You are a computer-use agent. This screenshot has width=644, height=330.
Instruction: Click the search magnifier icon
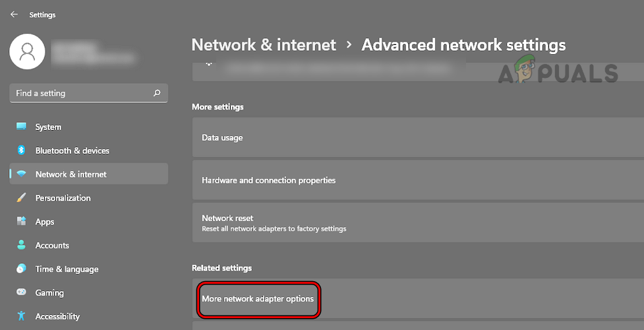[x=157, y=93]
